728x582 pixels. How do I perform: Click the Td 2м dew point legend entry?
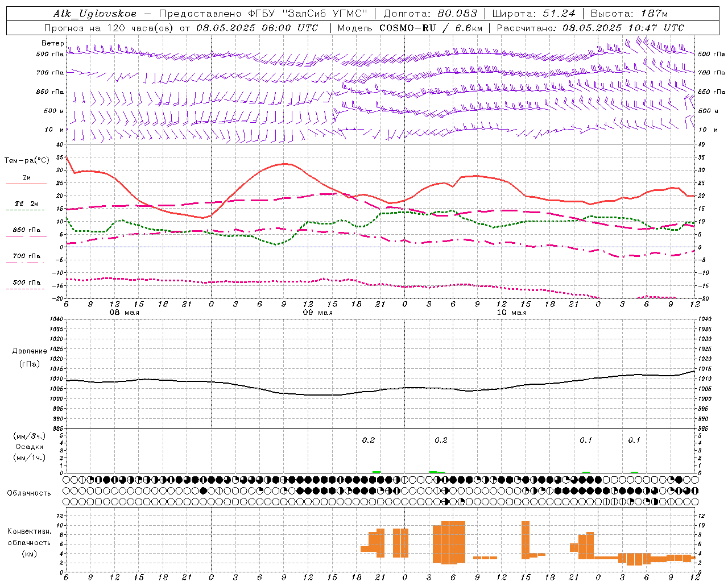click(x=26, y=206)
